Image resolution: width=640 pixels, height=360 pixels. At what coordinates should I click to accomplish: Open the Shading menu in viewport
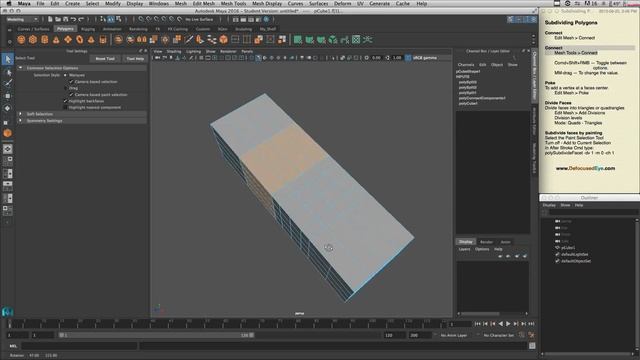[x=174, y=51]
